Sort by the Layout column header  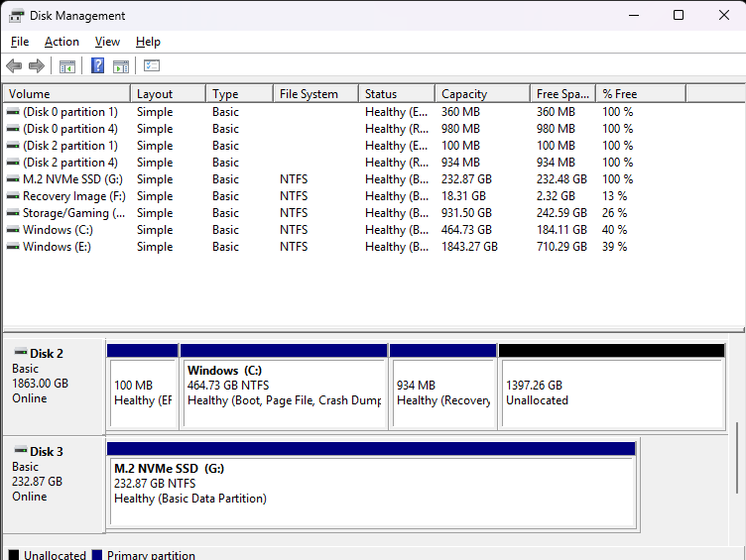(169, 93)
